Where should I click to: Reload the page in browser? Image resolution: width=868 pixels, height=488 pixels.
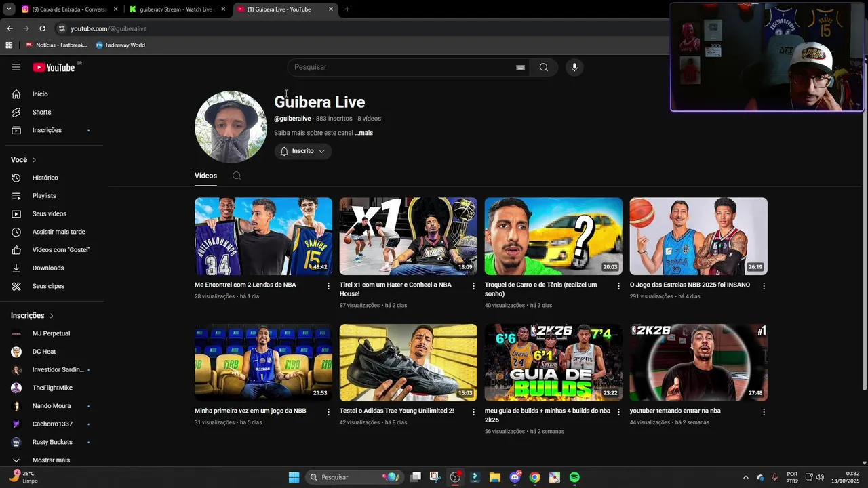point(42,28)
